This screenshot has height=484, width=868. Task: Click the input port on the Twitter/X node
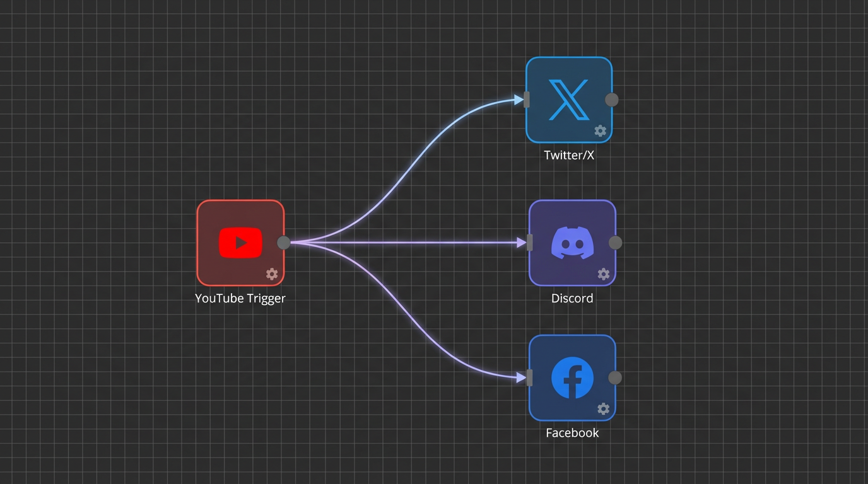point(527,100)
